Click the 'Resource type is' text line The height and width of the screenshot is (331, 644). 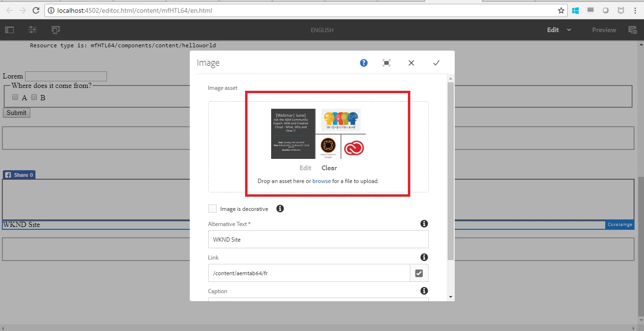123,45
